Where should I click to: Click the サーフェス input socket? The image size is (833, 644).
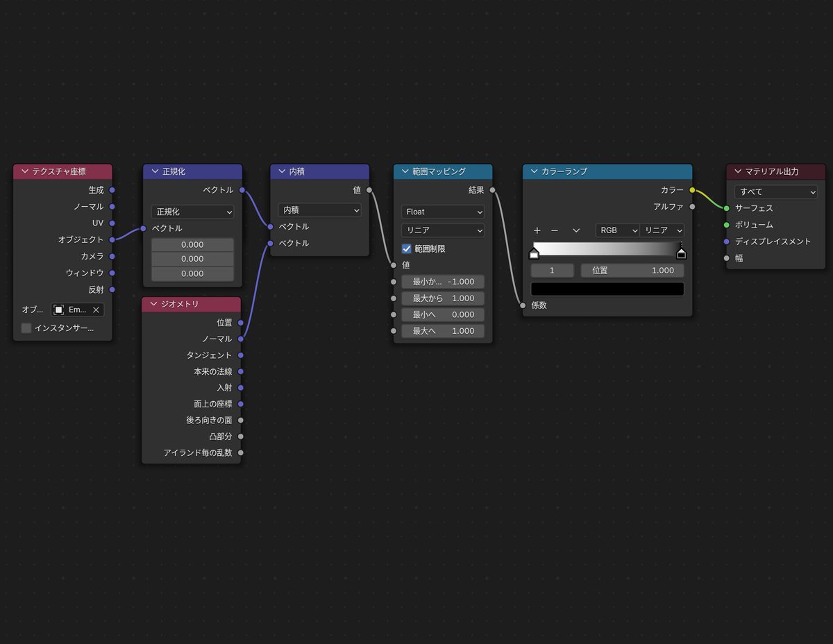pos(727,208)
